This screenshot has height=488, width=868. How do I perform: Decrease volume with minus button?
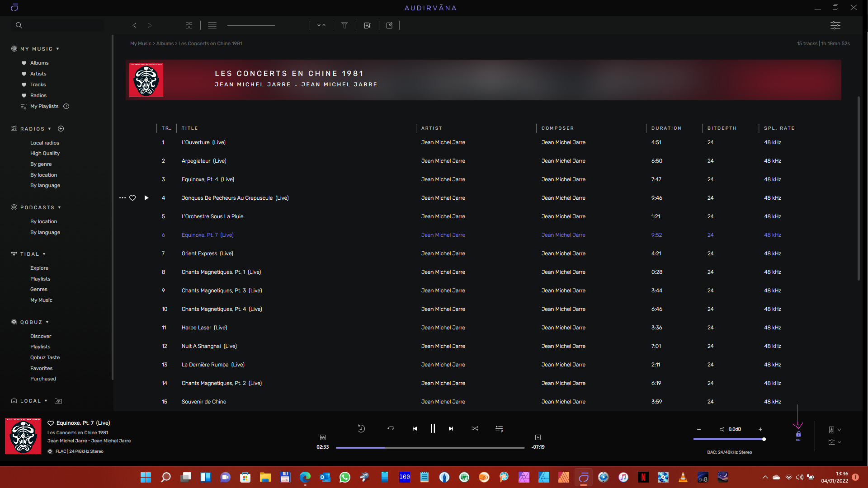pyautogui.click(x=699, y=429)
